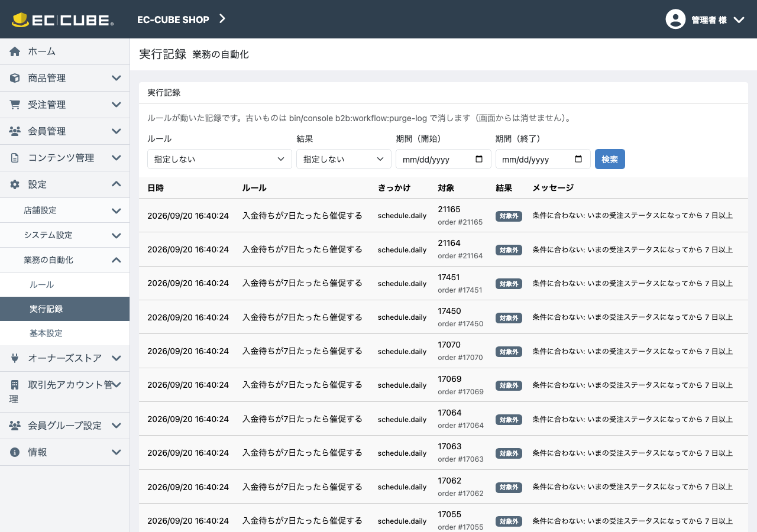The height and width of the screenshot is (532, 757).
Task: Expand the 商品管理 menu chevron
Action: pyautogui.click(x=117, y=78)
